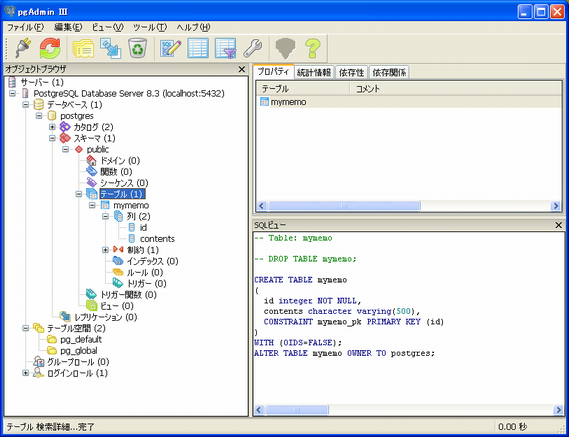
Task: Select the プロパティ tab
Action: [273, 72]
